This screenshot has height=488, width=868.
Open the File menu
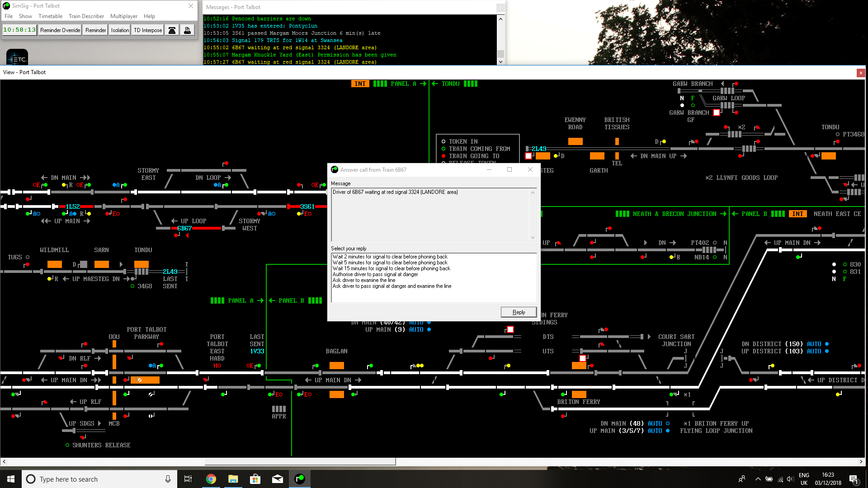pyautogui.click(x=9, y=16)
